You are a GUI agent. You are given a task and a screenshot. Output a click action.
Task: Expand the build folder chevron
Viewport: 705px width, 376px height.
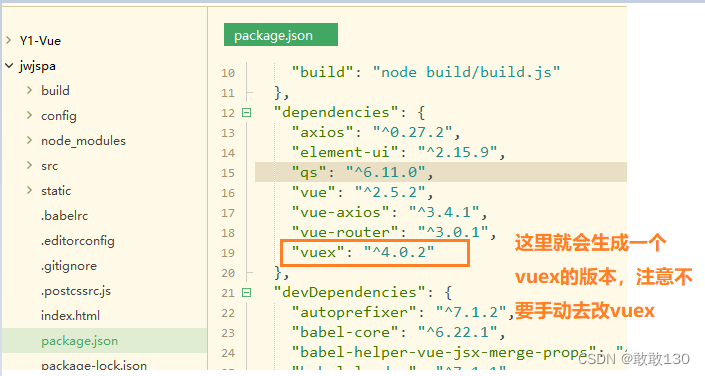[29, 90]
